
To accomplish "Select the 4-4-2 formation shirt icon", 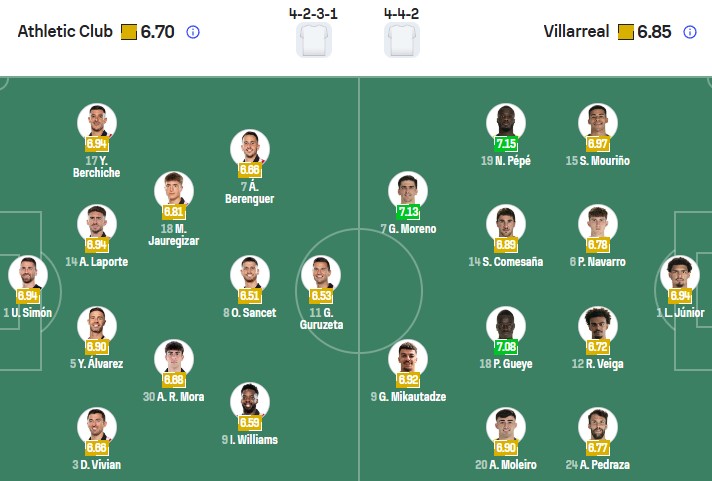I will (401, 40).
